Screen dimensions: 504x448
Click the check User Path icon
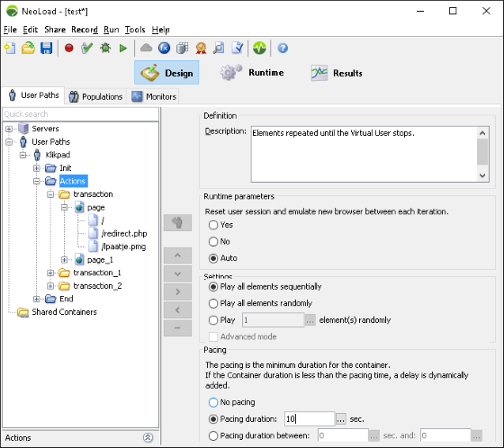pyautogui.click(x=86, y=49)
